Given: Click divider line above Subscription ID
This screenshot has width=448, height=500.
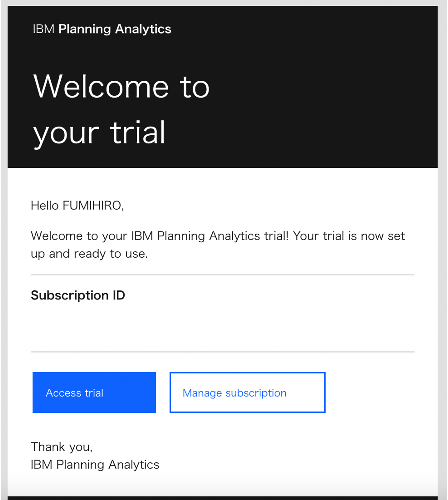Looking at the screenshot, I should pyautogui.click(x=223, y=275).
